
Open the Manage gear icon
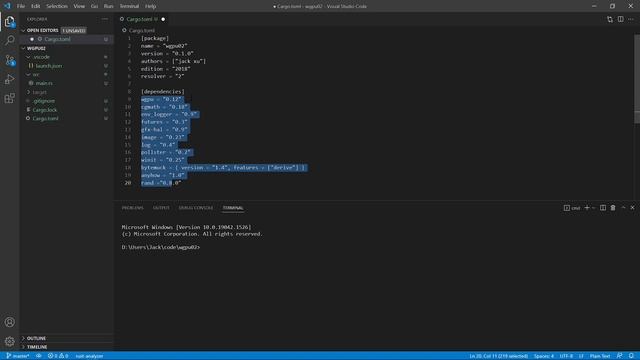pyautogui.click(x=9, y=341)
